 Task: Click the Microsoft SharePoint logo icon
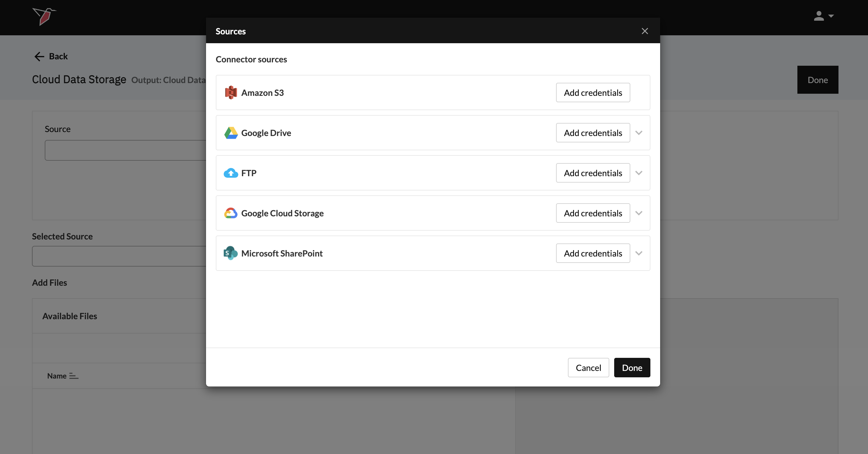click(231, 253)
